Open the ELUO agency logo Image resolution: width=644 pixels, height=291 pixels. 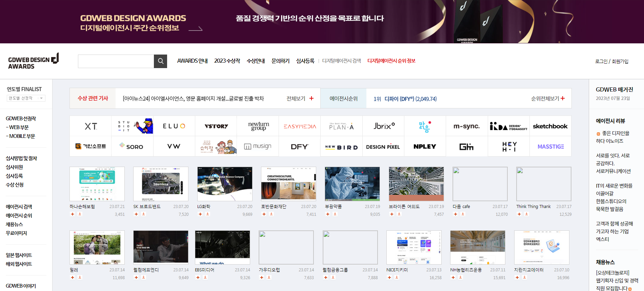(x=174, y=126)
